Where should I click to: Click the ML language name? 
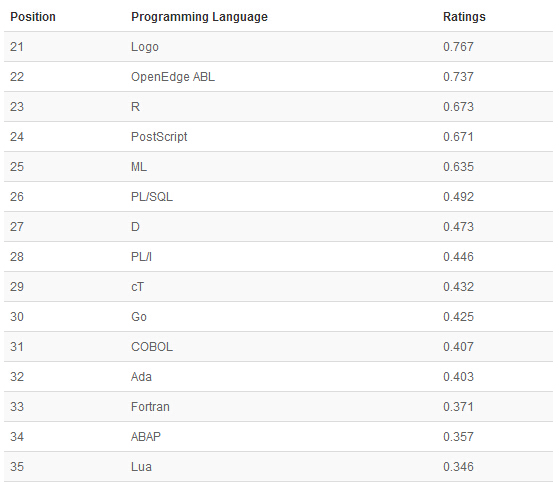(139, 166)
